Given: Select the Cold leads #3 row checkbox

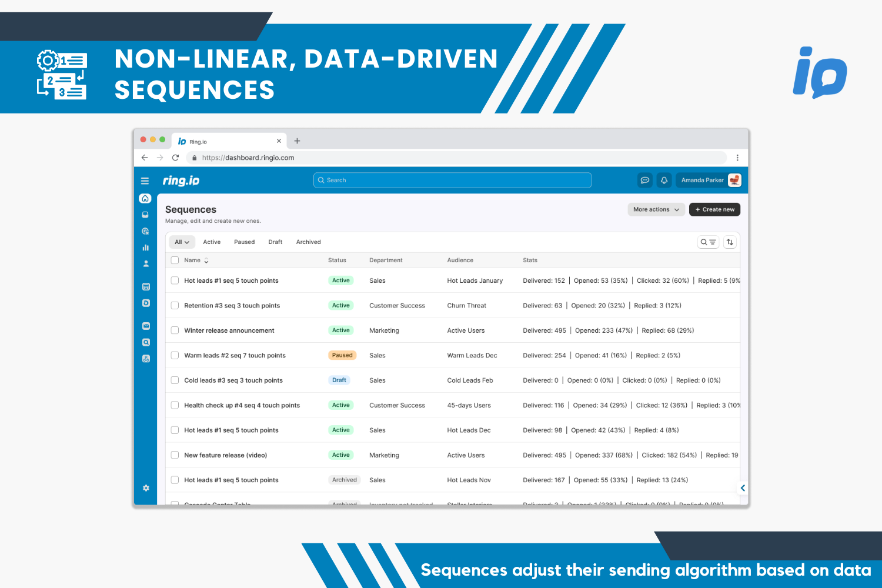Looking at the screenshot, I should [175, 380].
